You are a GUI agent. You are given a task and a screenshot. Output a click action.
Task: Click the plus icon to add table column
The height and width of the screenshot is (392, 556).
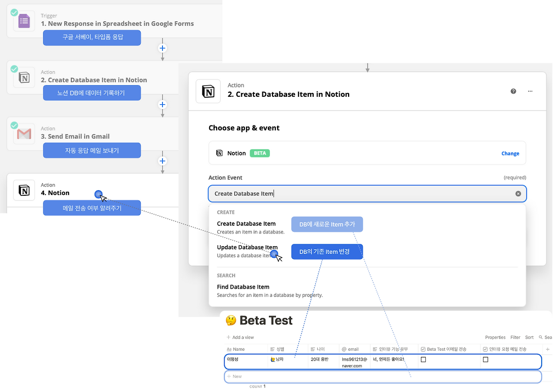click(x=548, y=349)
